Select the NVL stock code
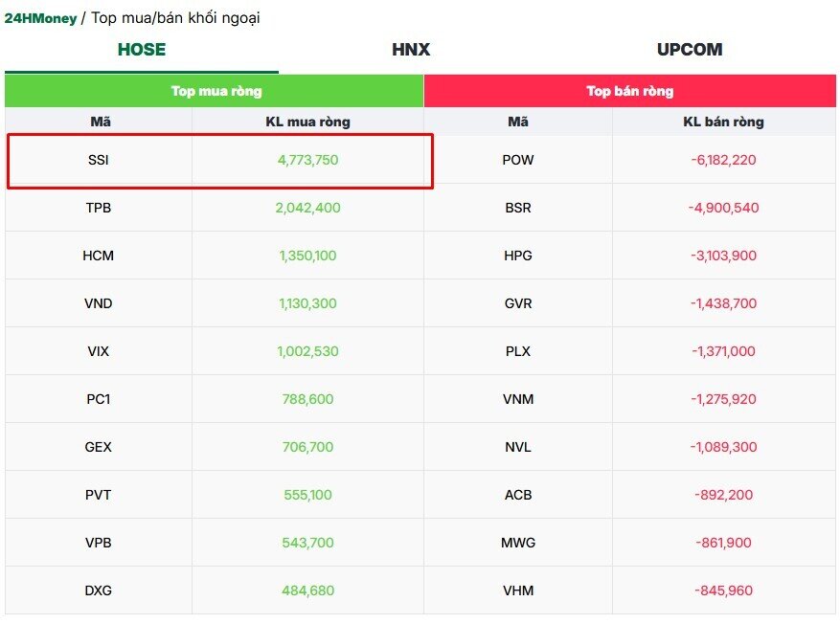The height and width of the screenshot is (624, 840). point(518,447)
